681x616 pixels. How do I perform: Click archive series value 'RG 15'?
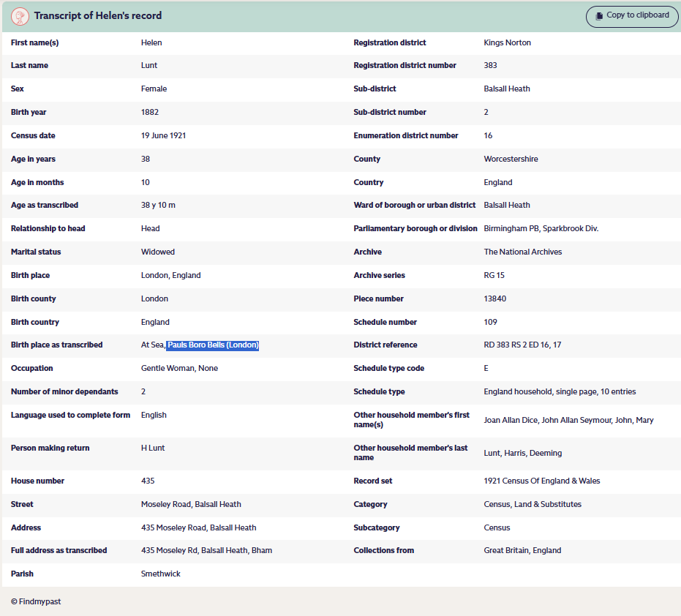click(x=494, y=275)
